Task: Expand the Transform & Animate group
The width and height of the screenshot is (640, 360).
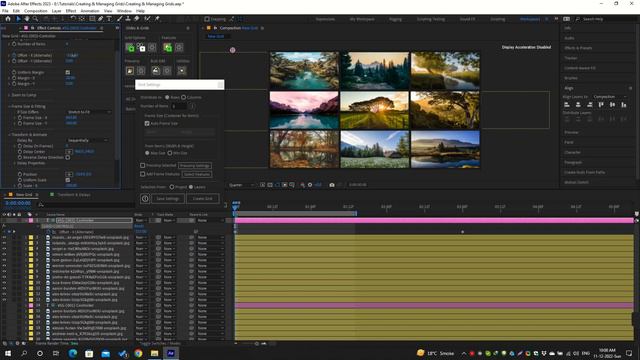Action: [10, 134]
